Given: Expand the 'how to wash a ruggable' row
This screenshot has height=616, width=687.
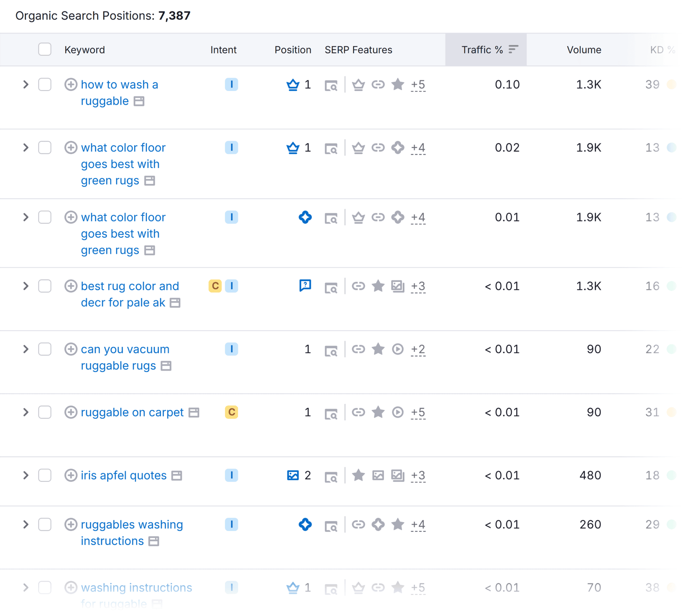Looking at the screenshot, I should click(26, 84).
